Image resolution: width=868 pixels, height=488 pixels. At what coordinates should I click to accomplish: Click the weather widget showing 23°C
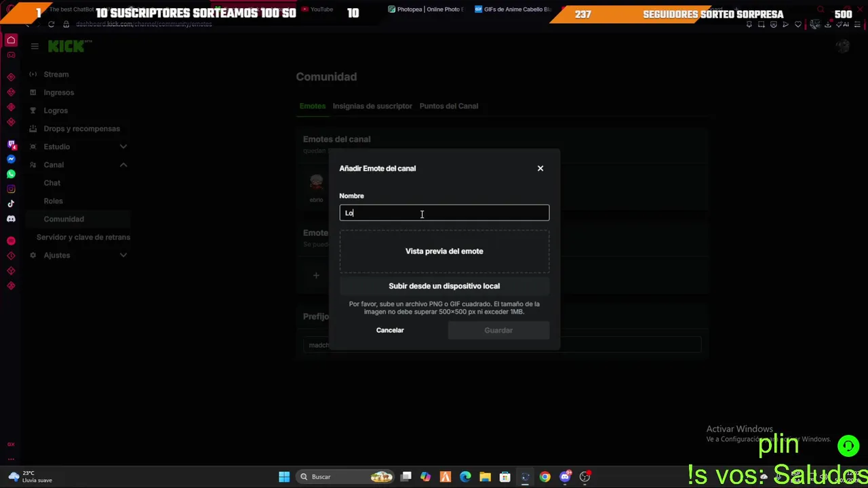(x=28, y=476)
